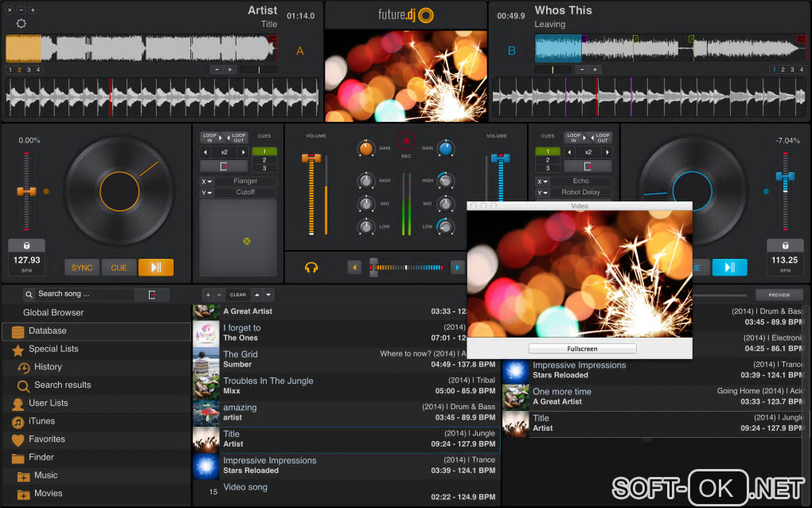
Task: Open the X effect dropdown for Flanger
Action: pyautogui.click(x=207, y=182)
